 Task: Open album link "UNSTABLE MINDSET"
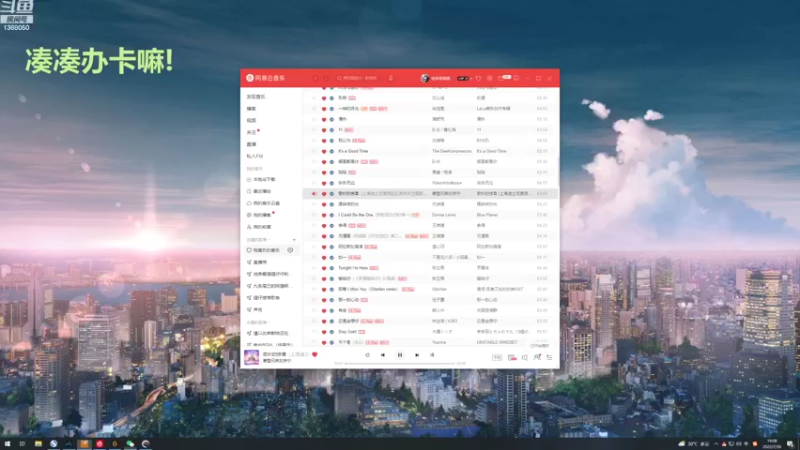click(497, 342)
